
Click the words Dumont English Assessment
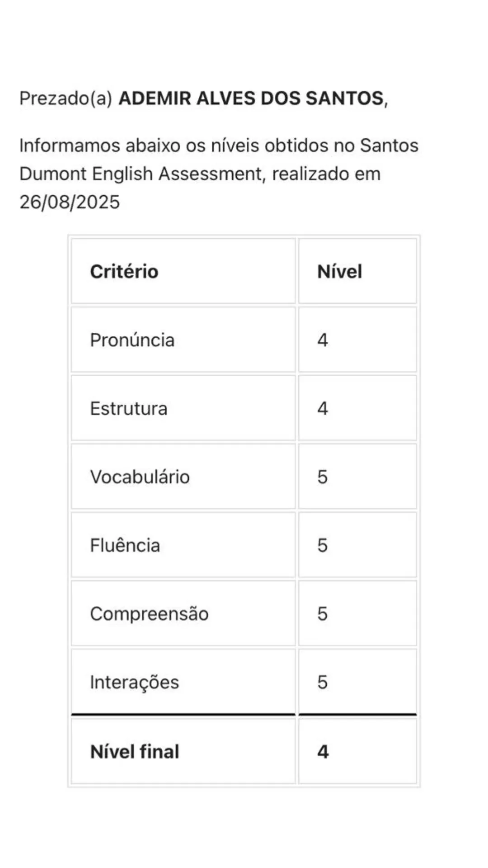141,174
